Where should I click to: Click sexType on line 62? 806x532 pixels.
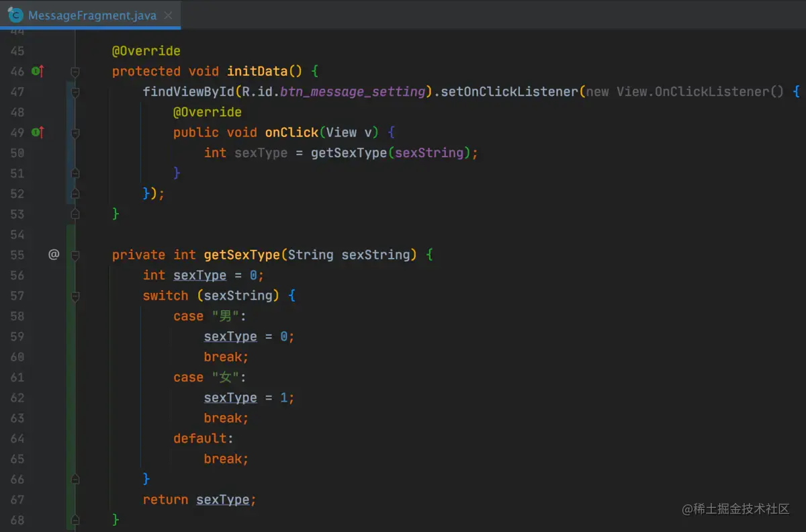pyautogui.click(x=230, y=398)
